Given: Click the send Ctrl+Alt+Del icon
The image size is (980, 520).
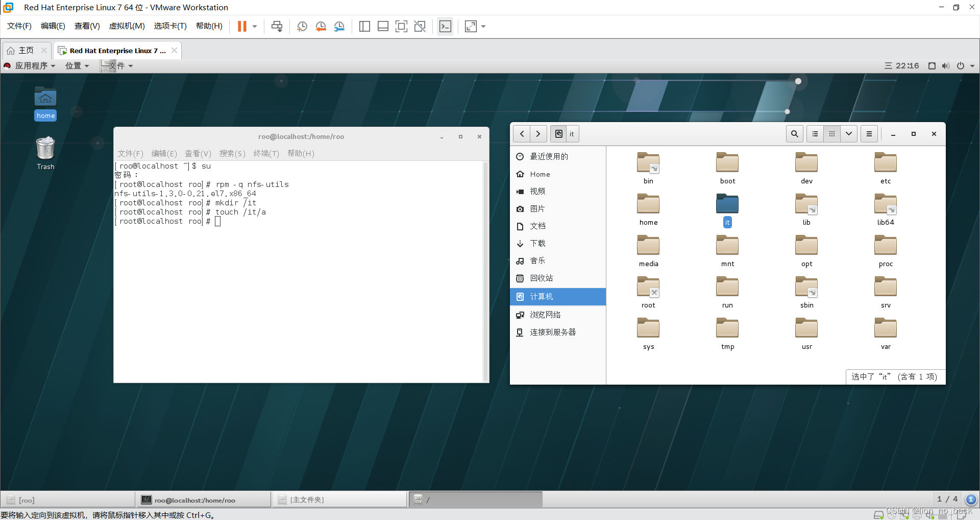Looking at the screenshot, I should (x=277, y=26).
